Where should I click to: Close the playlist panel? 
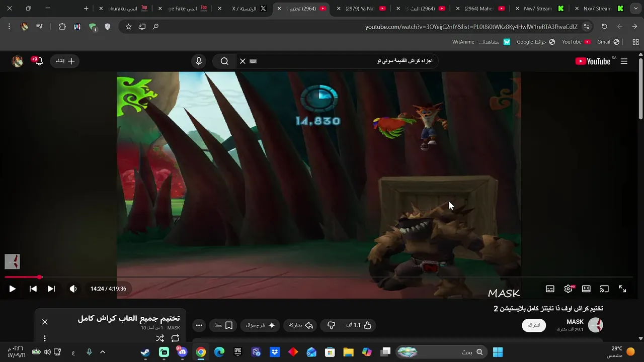click(45, 322)
